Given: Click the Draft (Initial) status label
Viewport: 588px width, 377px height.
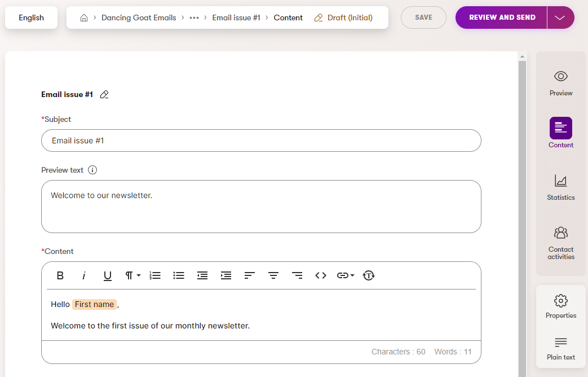Looking at the screenshot, I should [350, 17].
